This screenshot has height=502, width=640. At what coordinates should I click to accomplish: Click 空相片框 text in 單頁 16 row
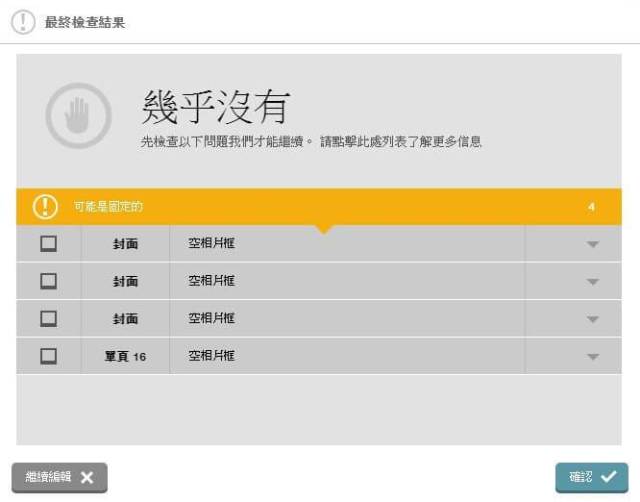coord(211,355)
